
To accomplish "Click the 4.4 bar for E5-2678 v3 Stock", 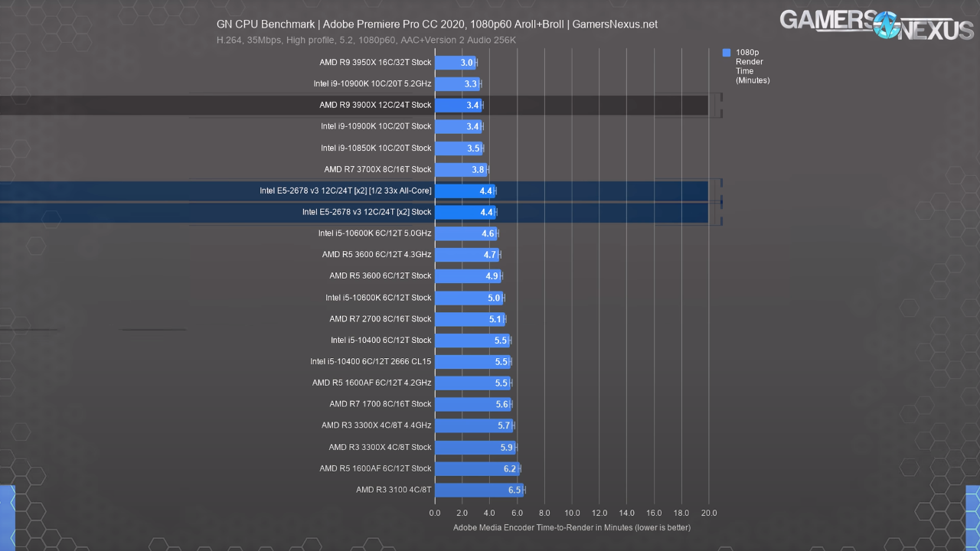I will pos(465,212).
